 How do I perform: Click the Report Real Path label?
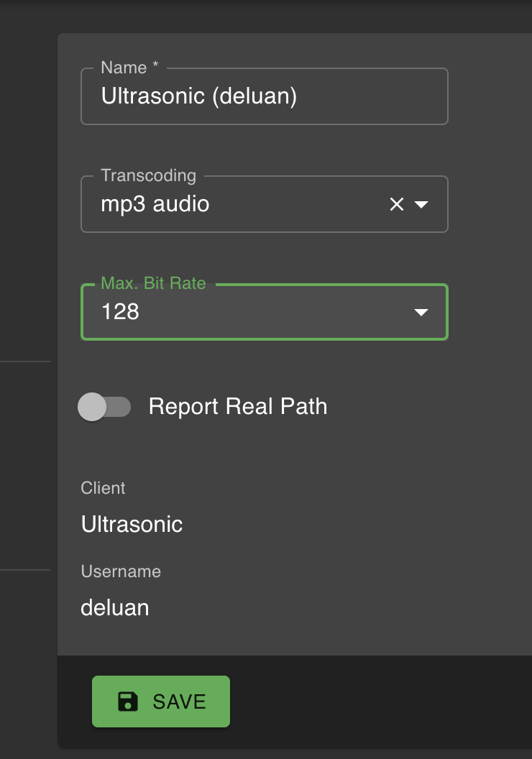coord(237,407)
